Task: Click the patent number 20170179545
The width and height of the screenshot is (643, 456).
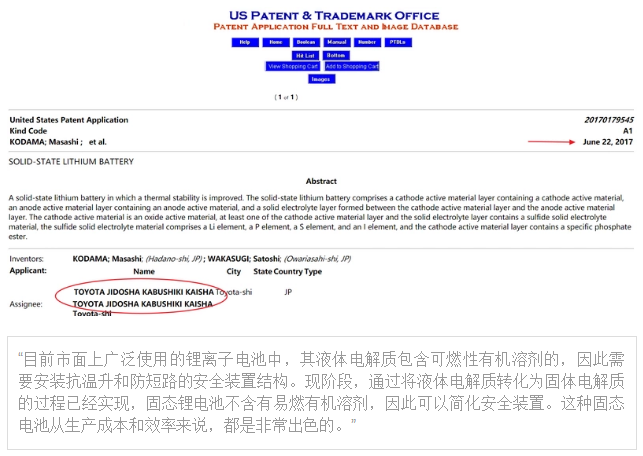Action: coord(607,120)
